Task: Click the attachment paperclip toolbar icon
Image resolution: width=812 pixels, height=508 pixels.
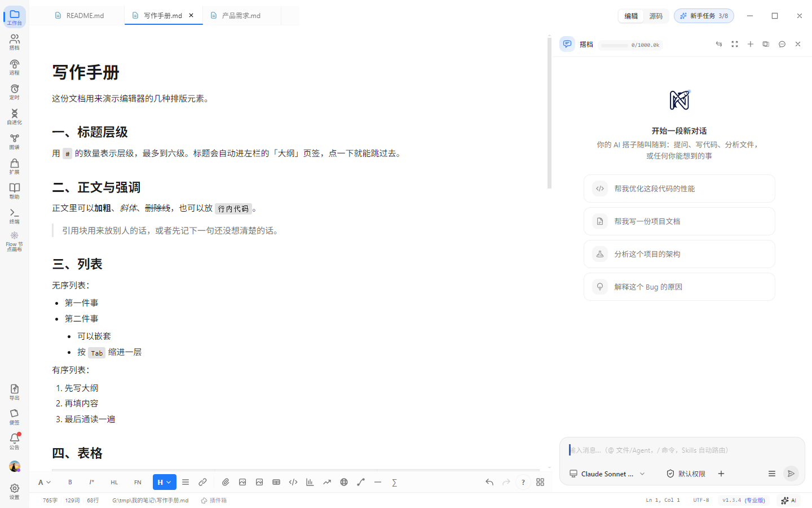Action: point(226,482)
